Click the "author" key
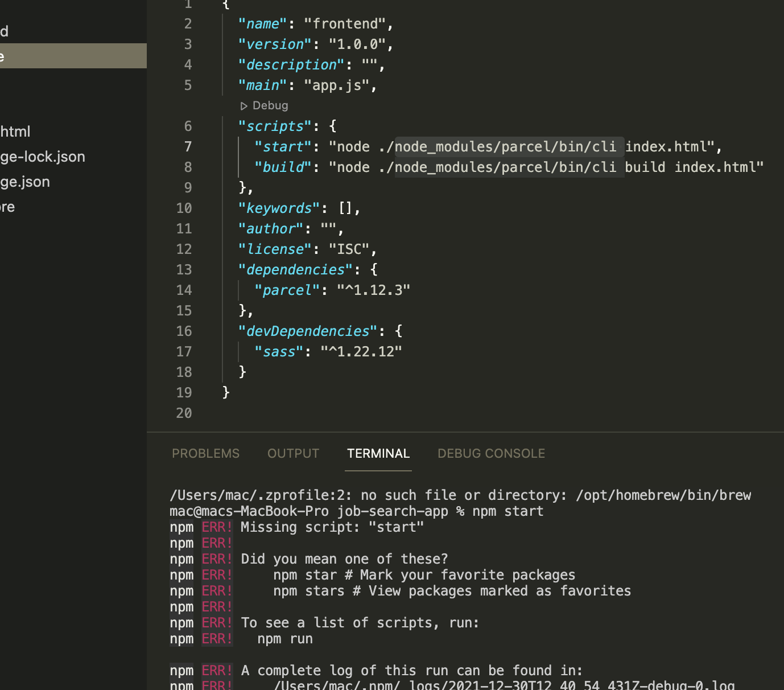 coord(271,229)
